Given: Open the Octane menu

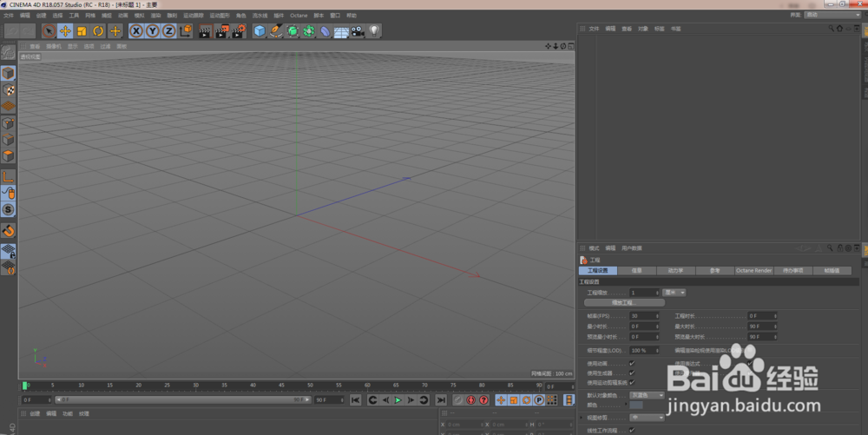Looking at the screenshot, I should pos(299,16).
